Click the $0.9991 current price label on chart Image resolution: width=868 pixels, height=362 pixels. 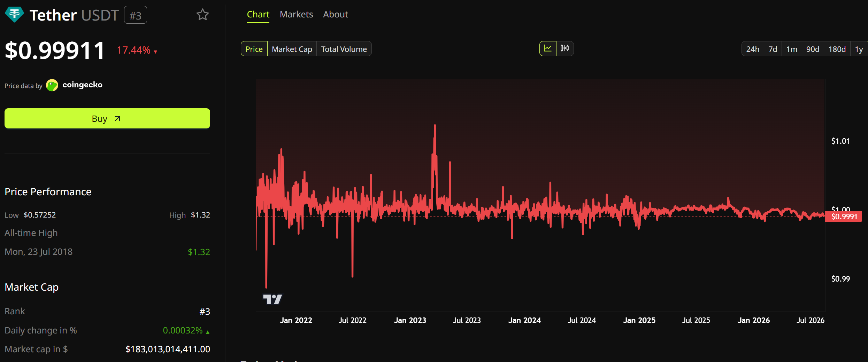(x=844, y=217)
